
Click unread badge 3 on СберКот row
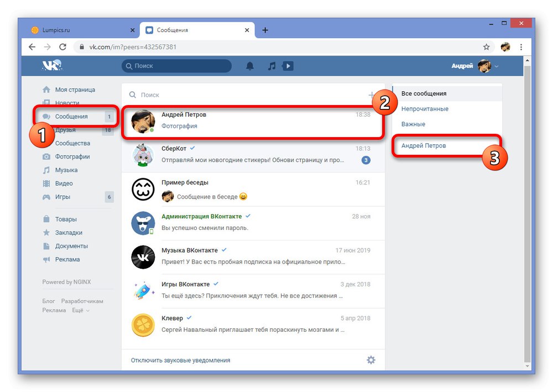(x=366, y=160)
